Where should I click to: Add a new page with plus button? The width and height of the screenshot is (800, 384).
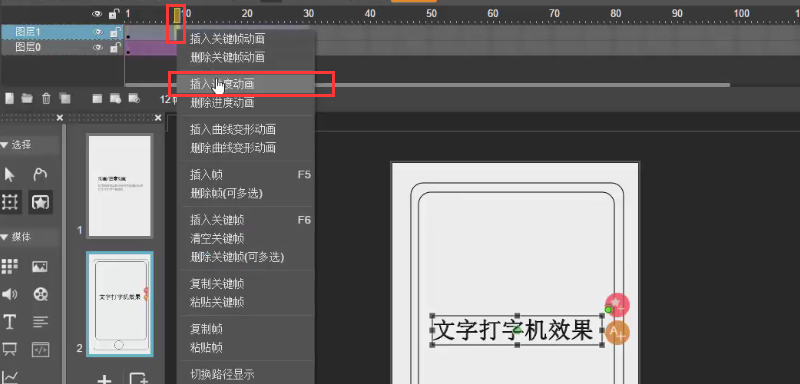(105, 379)
